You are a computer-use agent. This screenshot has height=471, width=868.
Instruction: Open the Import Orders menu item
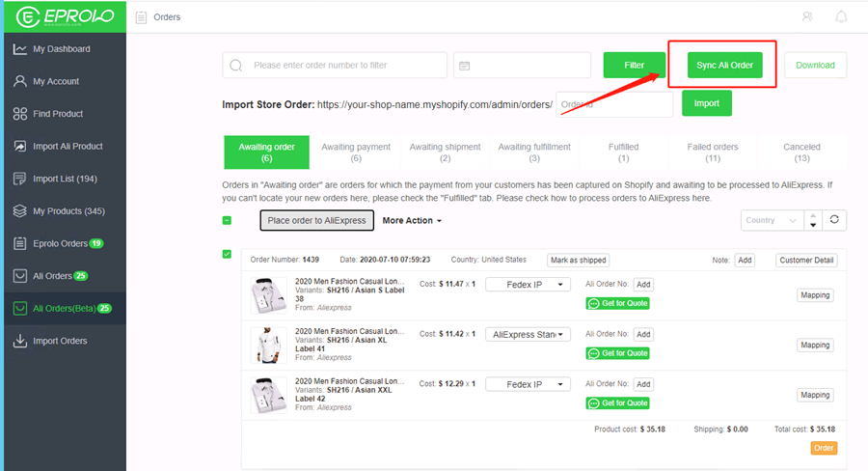coord(65,341)
